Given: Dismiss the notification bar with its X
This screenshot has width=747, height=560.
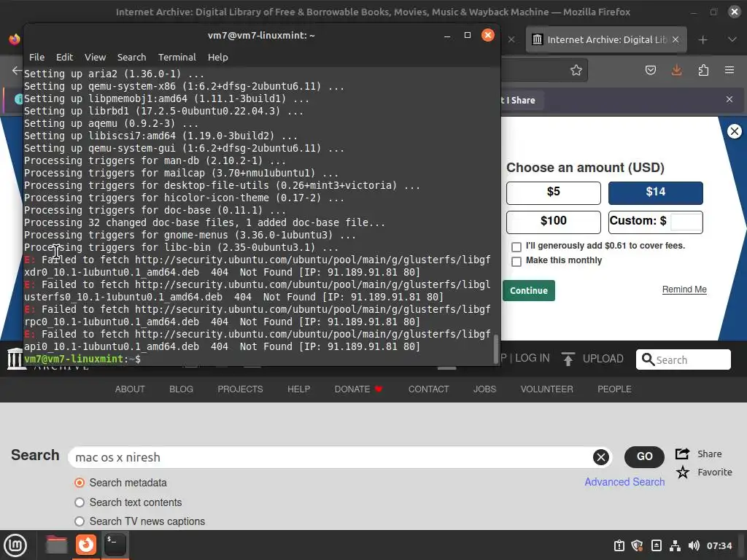Looking at the screenshot, I should coord(729,99).
